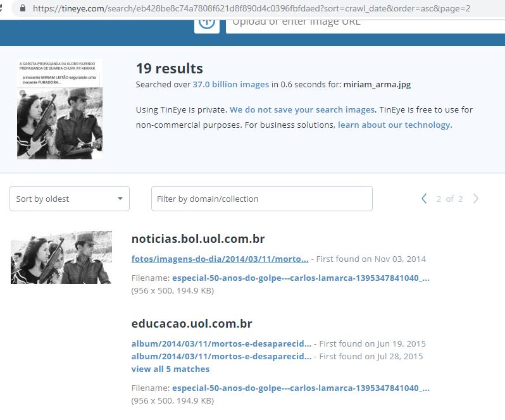
Task: Open filename link under noticias.bol.uol.com.br
Action: coord(301,278)
